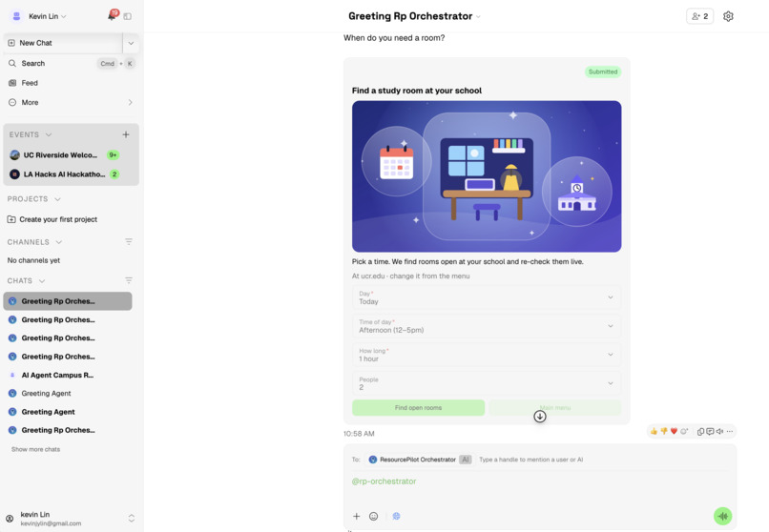
Task: Add a custom emoji reaction
Action: (684, 431)
